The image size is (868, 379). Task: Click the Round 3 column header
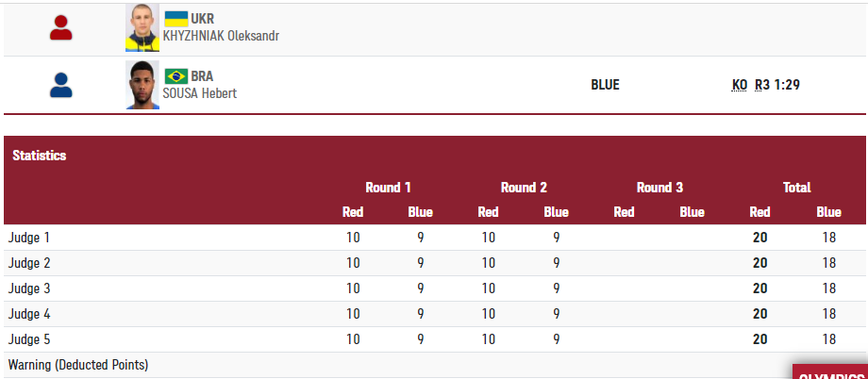[x=659, y=187]
